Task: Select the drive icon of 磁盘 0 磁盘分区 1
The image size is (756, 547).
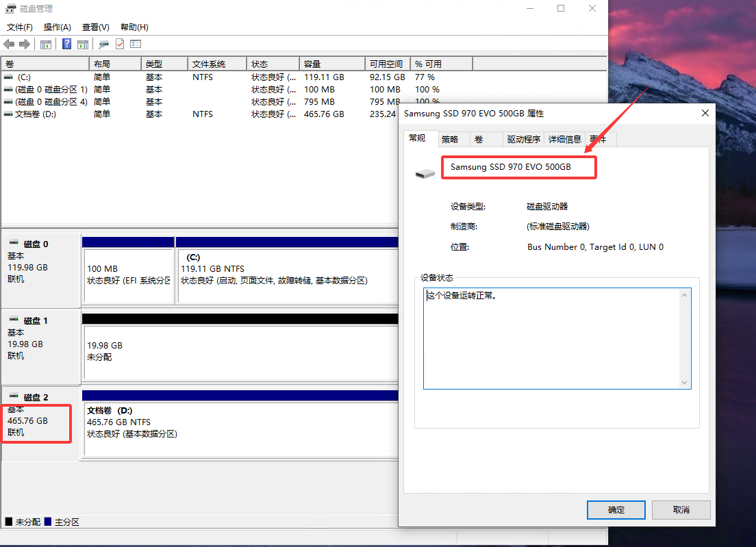Action: tap(8, 90)
